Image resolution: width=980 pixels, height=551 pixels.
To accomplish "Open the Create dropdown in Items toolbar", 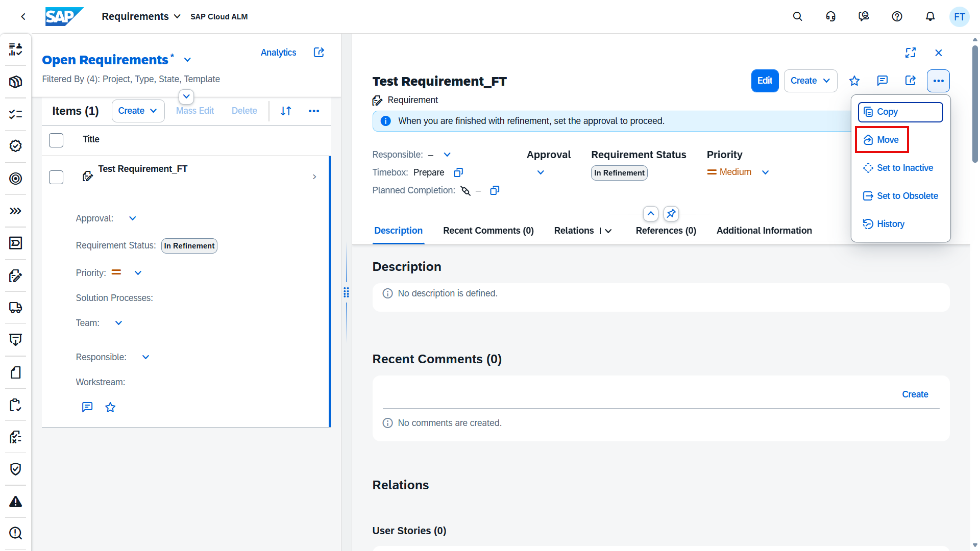I will click(138, 111).
